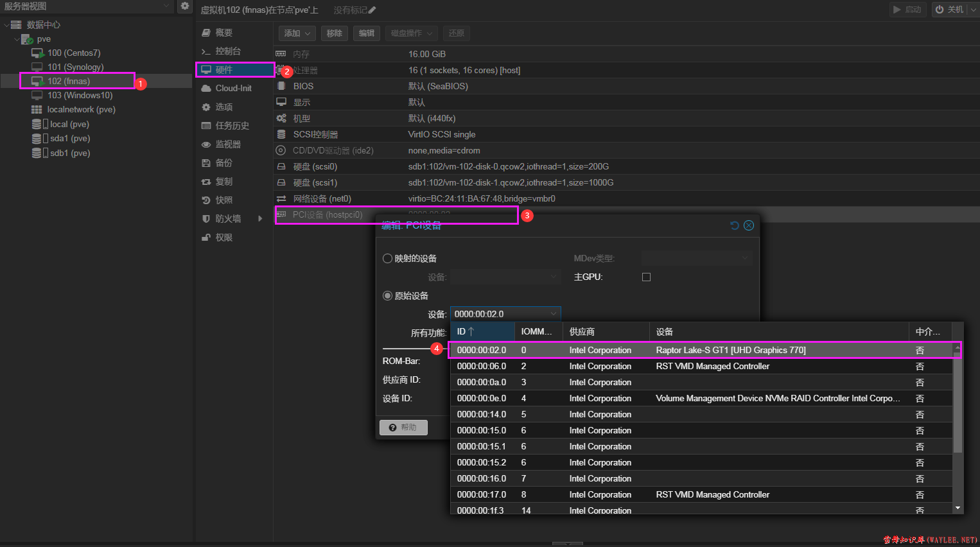Edit the 没有标记 tags pencil icon
The image size is (980, 547).
(x=372, y=10)
